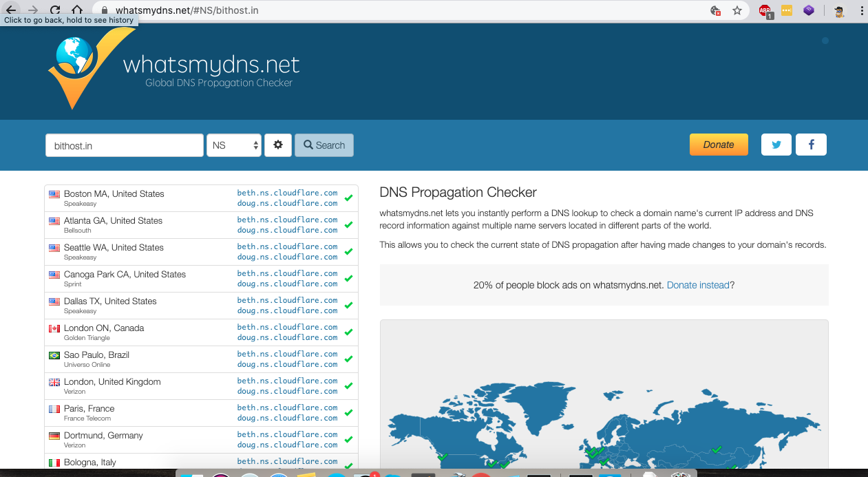The image size is (868, 477).
Task: Open doug.ns.cloudflare.com in Dallas TX row
Action: tap(287, 310)
